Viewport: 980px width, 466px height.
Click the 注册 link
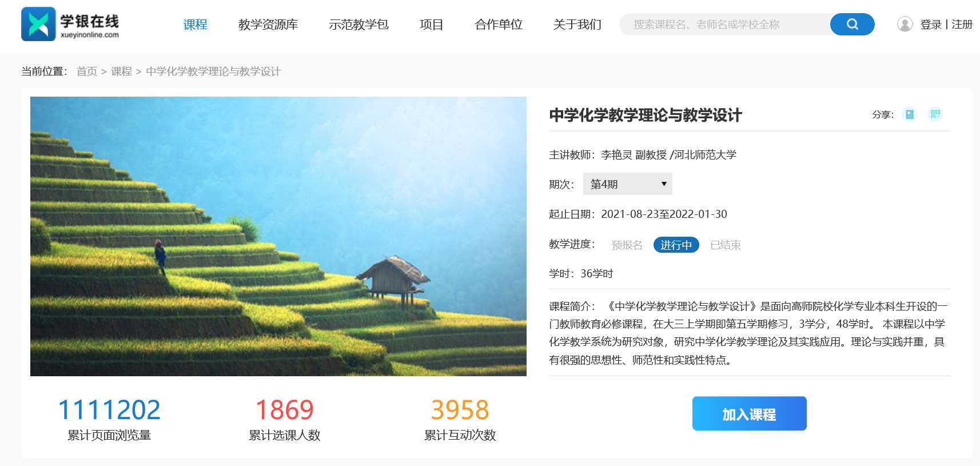(962, 25)
